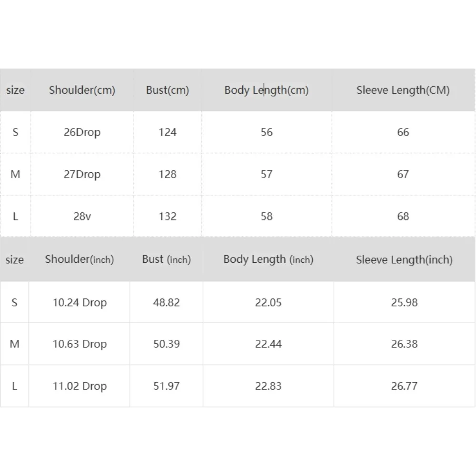Click bust value 50.39

[166, 344]
